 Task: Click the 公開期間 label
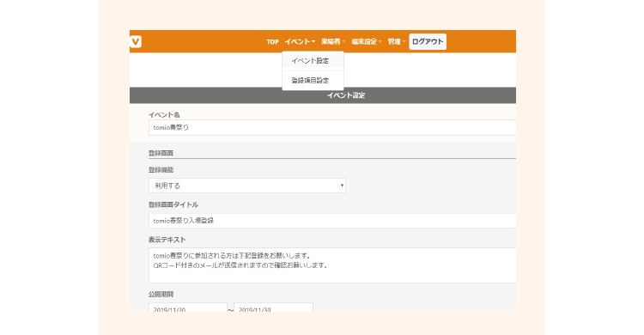161,295
